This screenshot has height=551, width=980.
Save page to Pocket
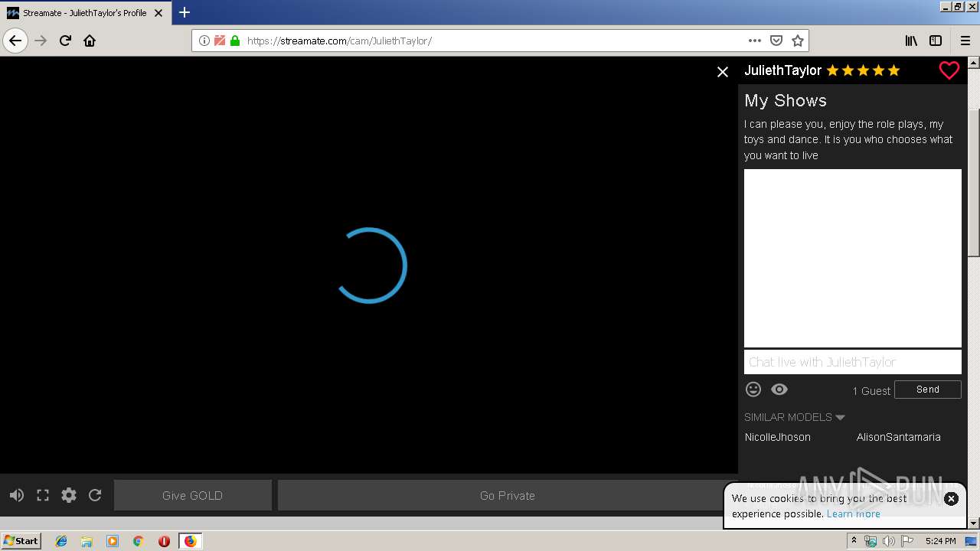click(x=776, y=41)
